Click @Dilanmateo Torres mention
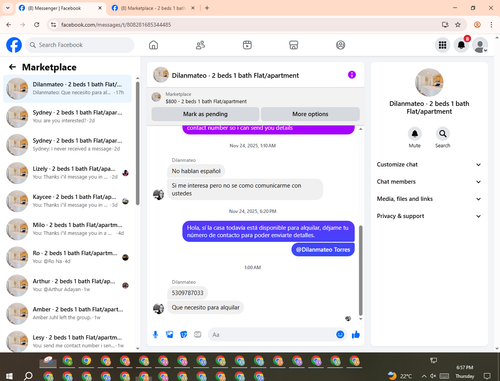 coord(323,250)
